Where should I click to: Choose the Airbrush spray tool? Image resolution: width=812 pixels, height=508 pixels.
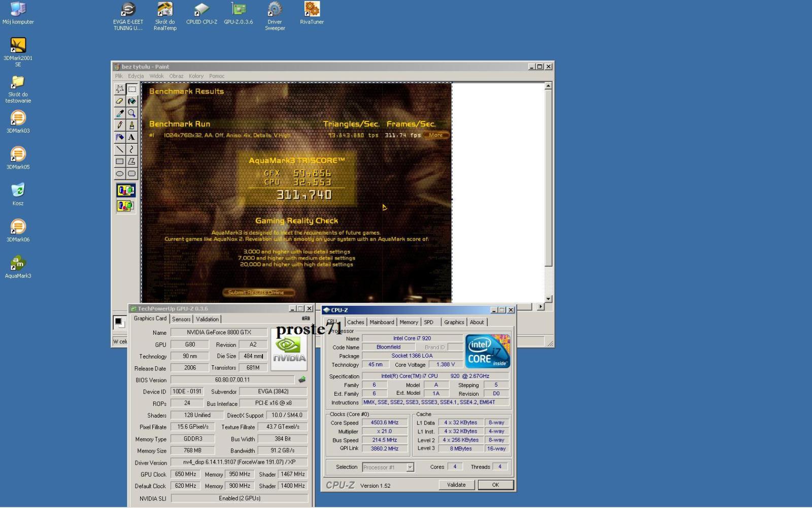[120, 137]
